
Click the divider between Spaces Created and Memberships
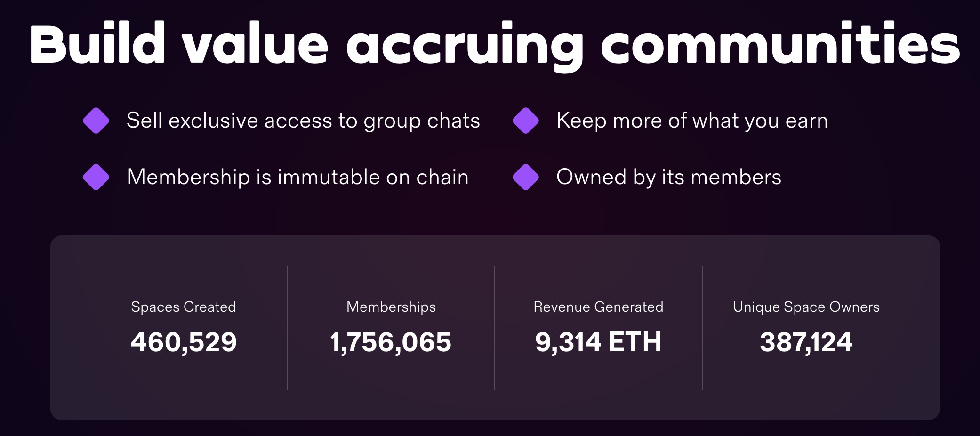click(288, 328)
